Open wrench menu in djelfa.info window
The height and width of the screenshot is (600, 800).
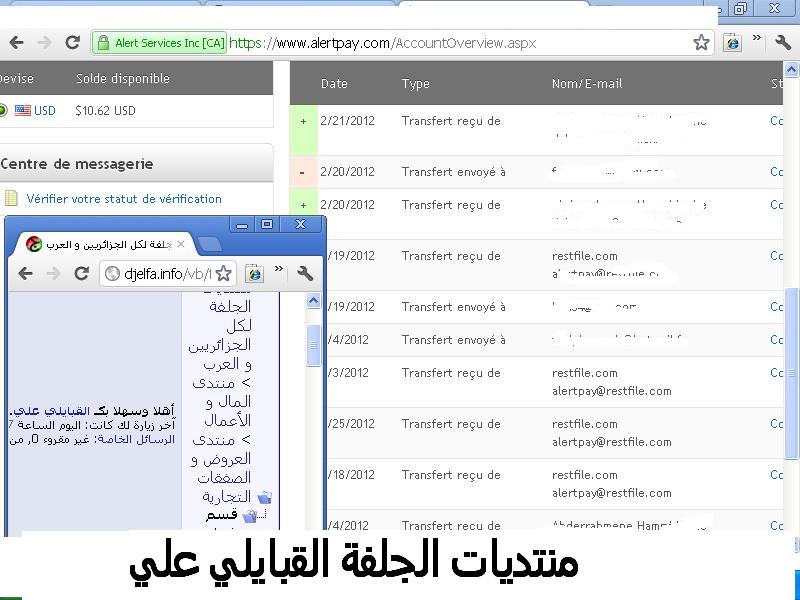tap(306, 273)
